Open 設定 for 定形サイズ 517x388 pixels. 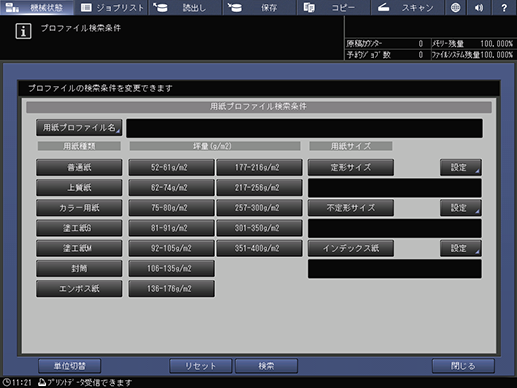(x=461, y=167)
